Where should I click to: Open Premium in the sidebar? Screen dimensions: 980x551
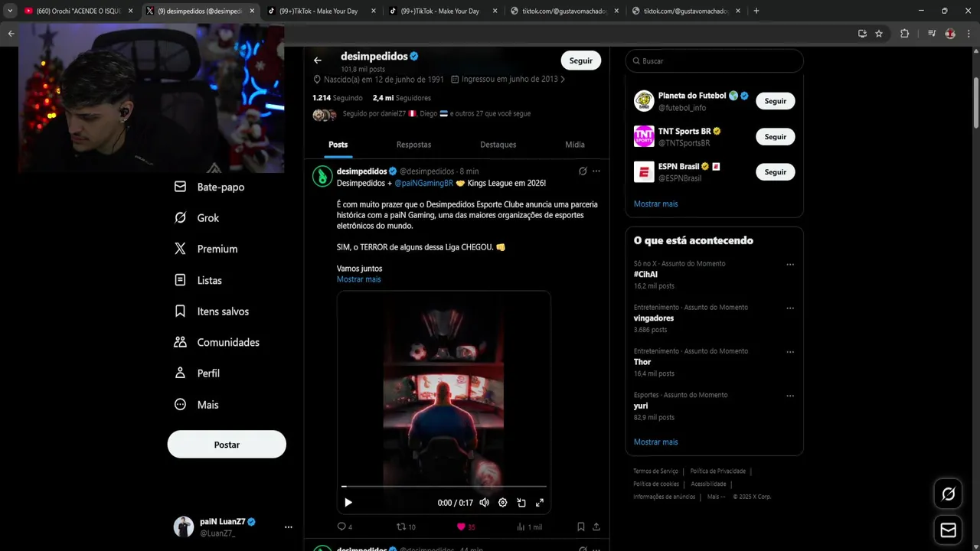pyautogui.click(x=206, y=249)
